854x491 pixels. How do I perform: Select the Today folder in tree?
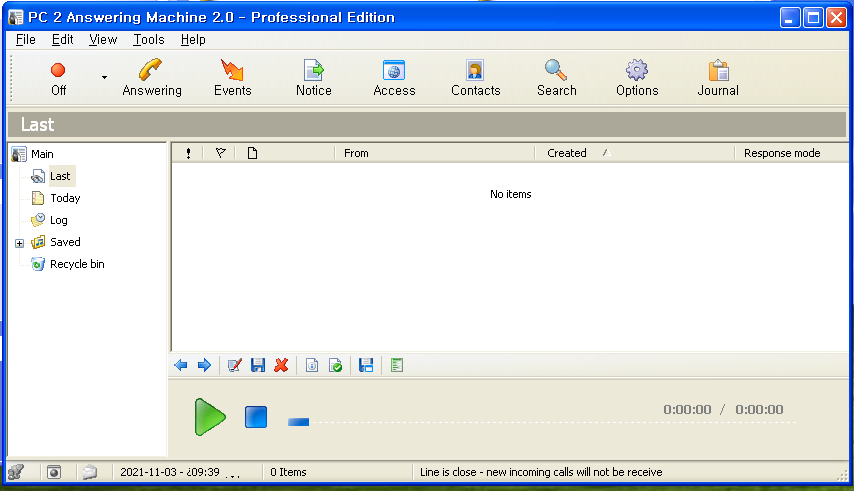[65, 198]
